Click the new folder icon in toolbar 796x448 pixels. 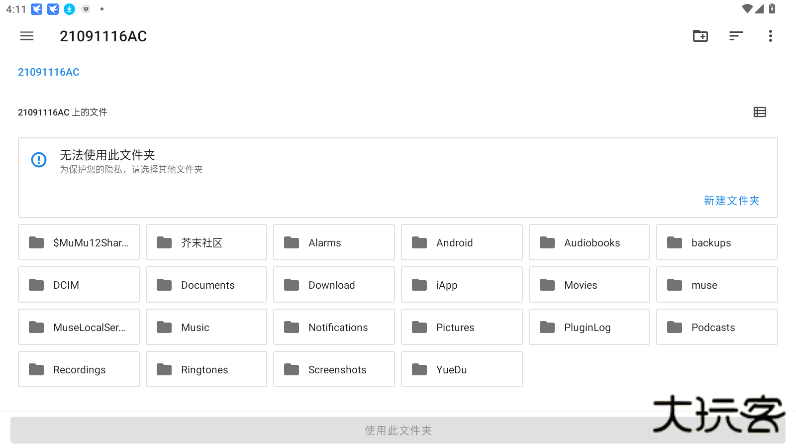(x=700, y=36)
